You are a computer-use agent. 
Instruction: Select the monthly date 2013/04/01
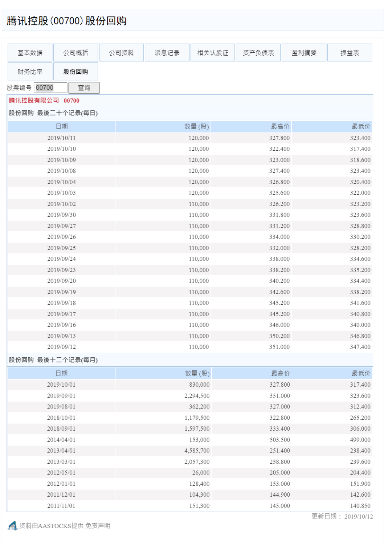[x=61, y=451]
